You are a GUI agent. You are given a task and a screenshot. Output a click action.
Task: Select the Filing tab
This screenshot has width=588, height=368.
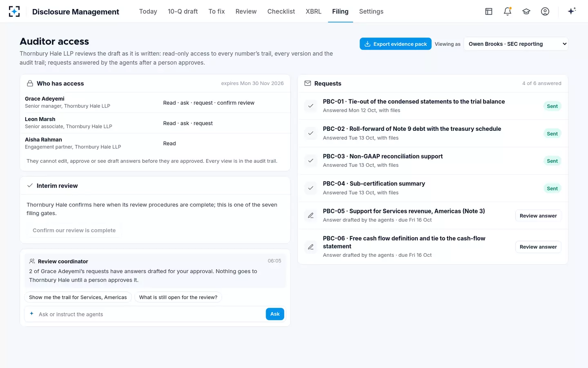(340, 11)
